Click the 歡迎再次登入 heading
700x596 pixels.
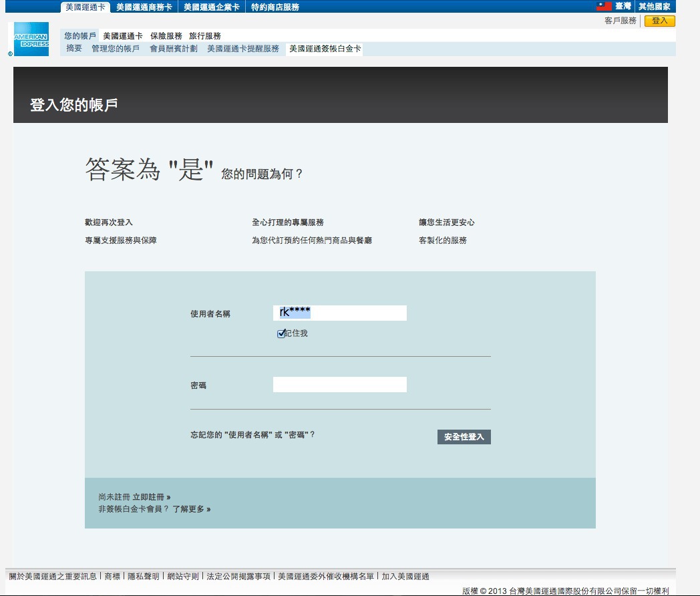click(109, 222)
